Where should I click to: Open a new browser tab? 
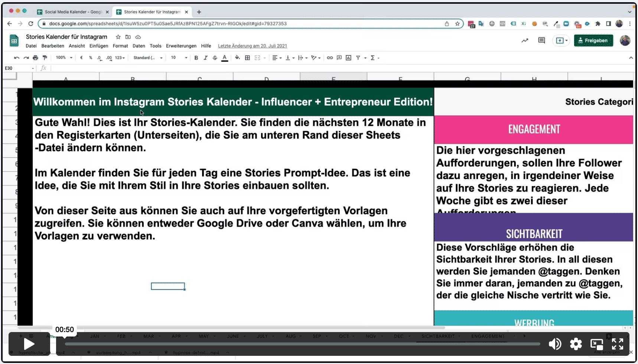coord(199,12)
